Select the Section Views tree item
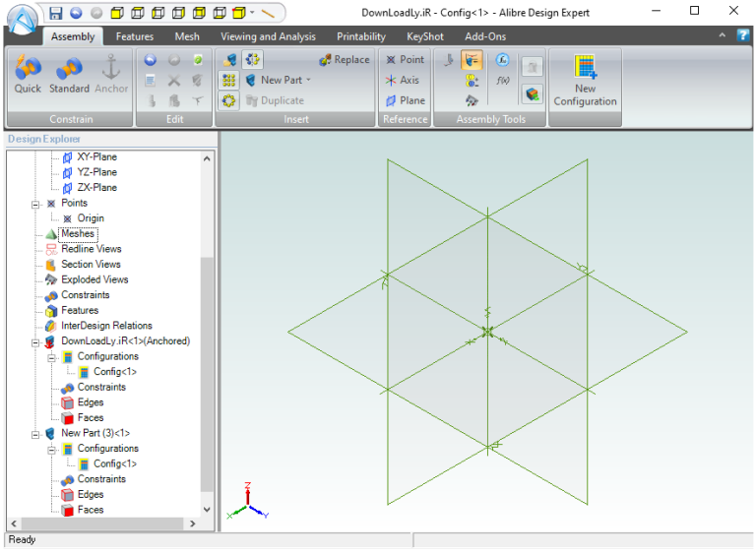This screenshot has width=756, height=554. (91, 265)
